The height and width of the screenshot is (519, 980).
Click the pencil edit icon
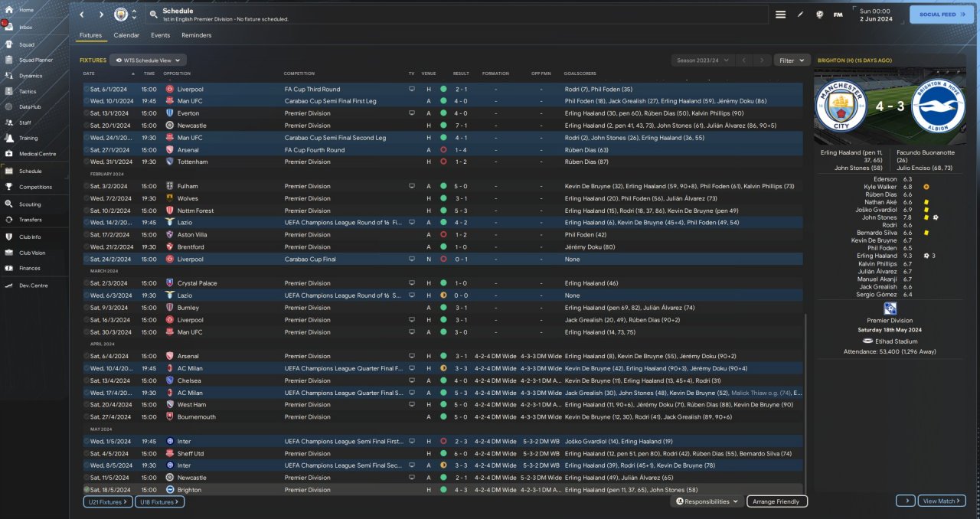(800, 15)
